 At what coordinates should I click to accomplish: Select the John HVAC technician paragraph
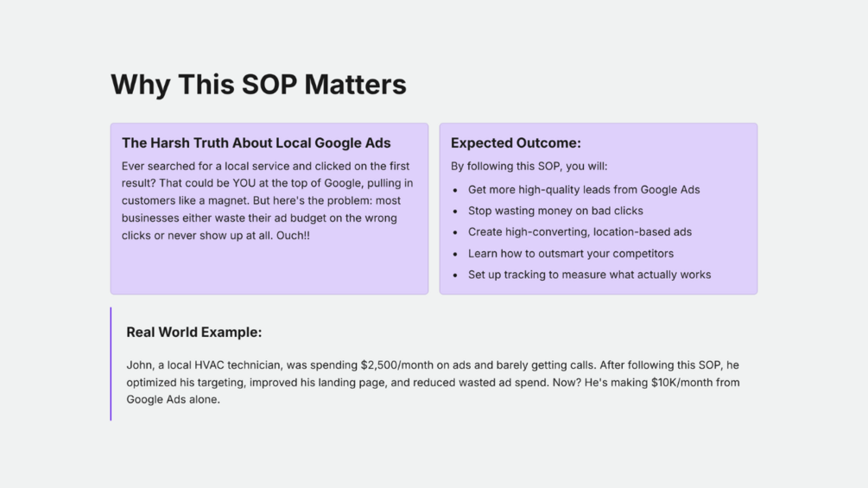[x=433, y=383]
